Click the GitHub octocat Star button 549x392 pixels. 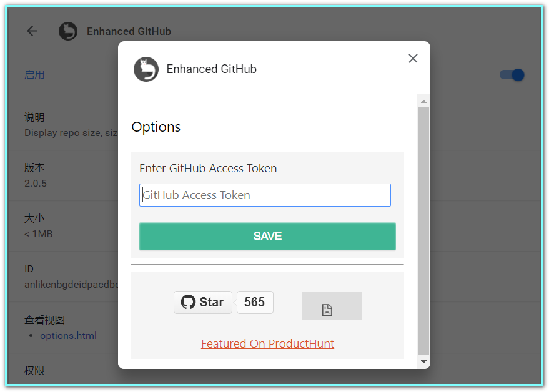click(202, 302)
